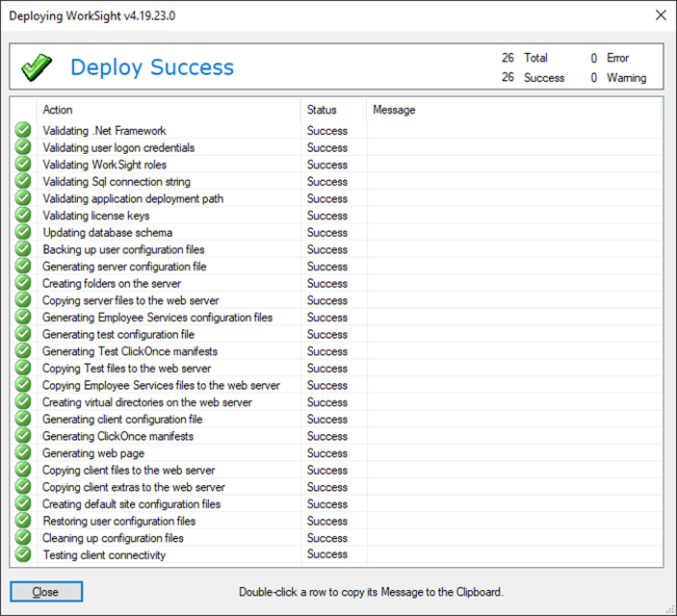Select the Validating user logon credentials row
This screenshot has height=616, width=677.
(x=118, y=148)
